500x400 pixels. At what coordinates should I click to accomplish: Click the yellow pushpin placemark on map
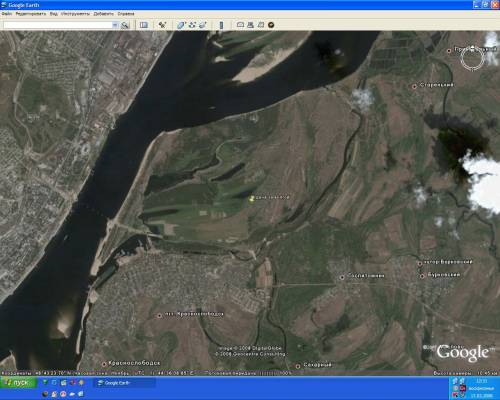click(x=252, y=198)
